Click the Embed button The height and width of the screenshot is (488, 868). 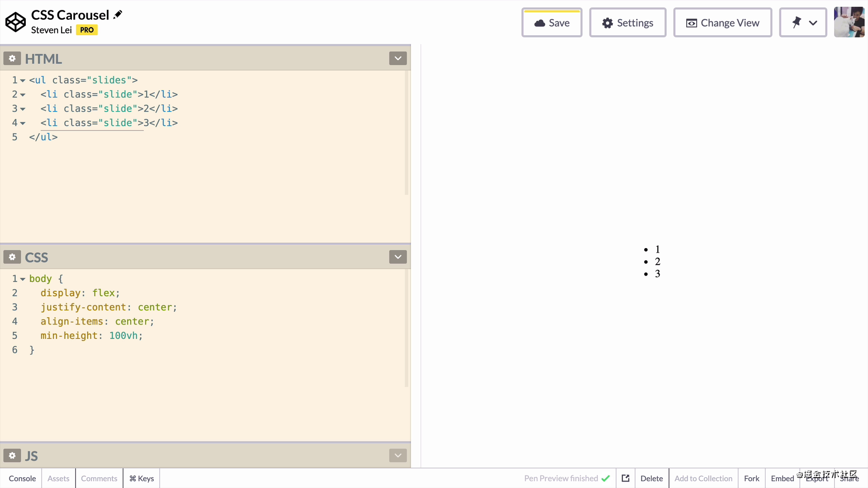(782, 478)
